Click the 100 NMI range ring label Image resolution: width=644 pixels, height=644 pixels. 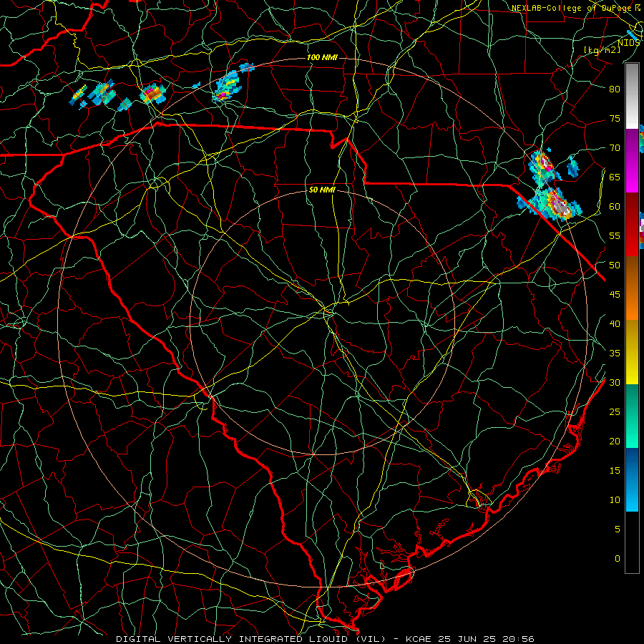[x=322, y=57]
